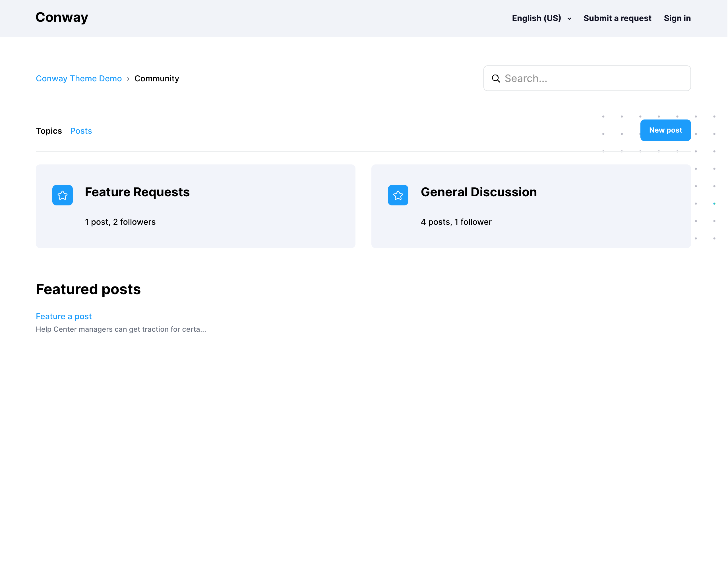Viewport: 728px width, 569px height.
Task: Click the '1 post, 2 followers' text
Action: point(120,222)
